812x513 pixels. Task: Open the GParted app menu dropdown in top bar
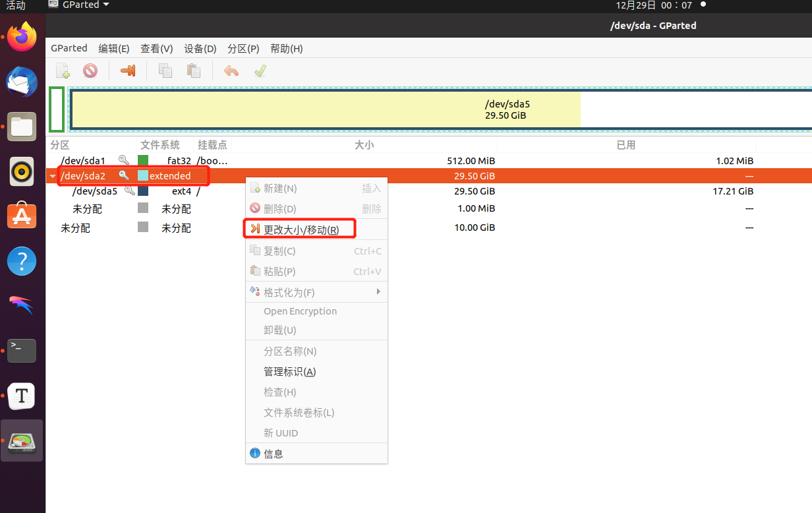click(x=80, y=5)
